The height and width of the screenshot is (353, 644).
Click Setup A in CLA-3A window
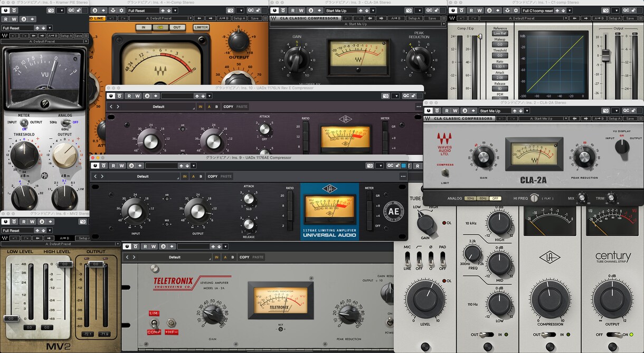(x=414, y=18)
